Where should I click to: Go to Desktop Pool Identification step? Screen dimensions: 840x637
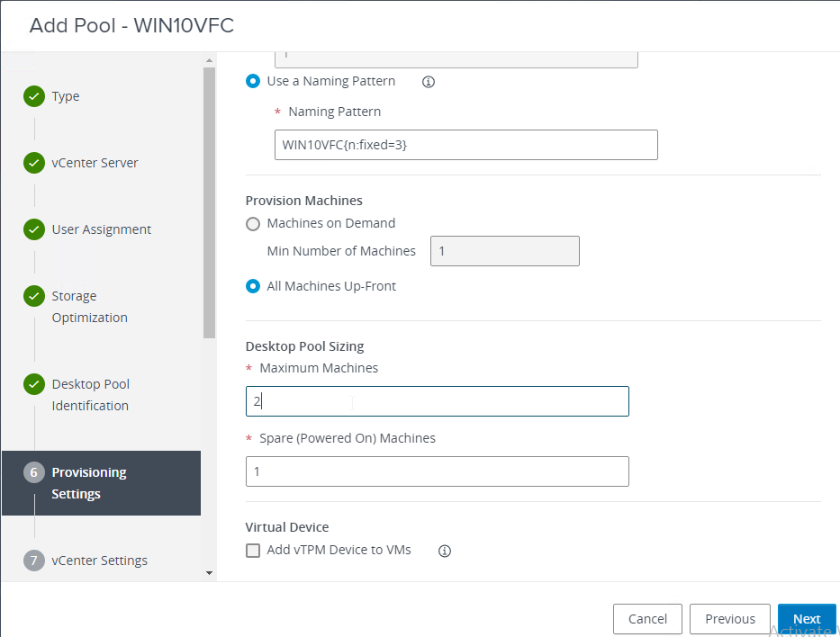[x=90, y=395]
